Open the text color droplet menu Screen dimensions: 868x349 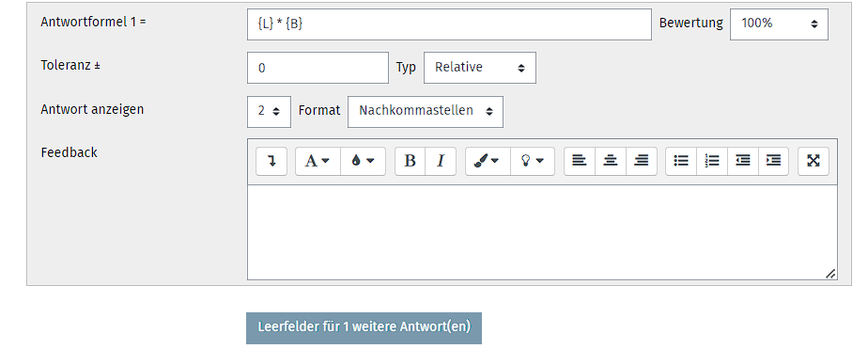pos(363,161)
